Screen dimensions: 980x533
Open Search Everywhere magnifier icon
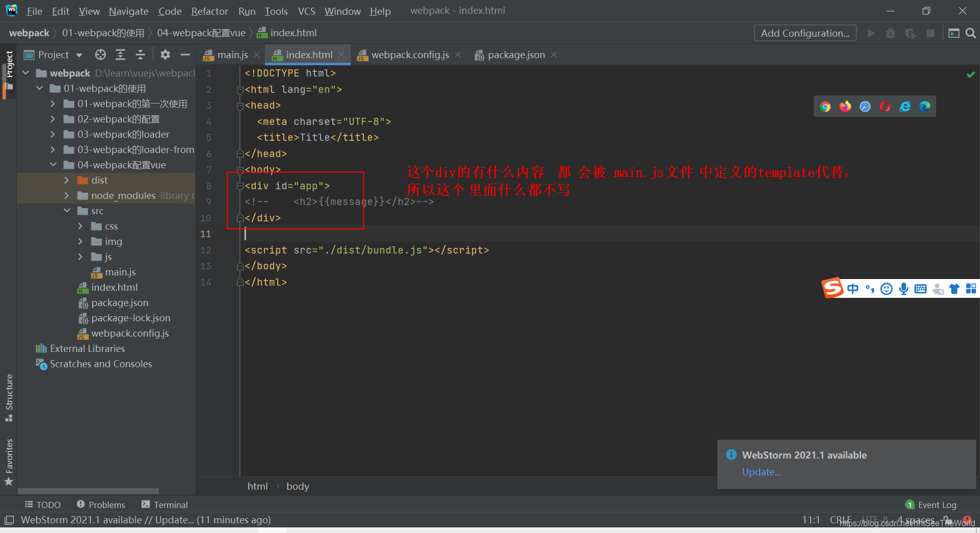971,33
